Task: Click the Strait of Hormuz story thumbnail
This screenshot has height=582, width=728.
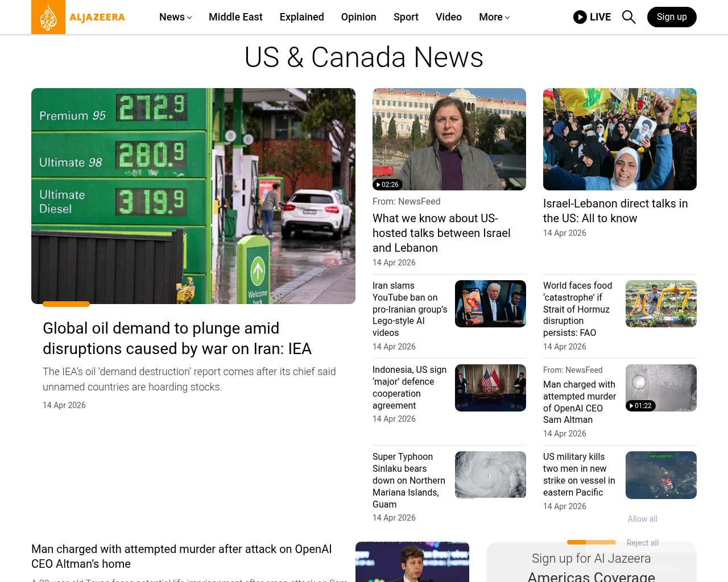Action: [661, 304]
